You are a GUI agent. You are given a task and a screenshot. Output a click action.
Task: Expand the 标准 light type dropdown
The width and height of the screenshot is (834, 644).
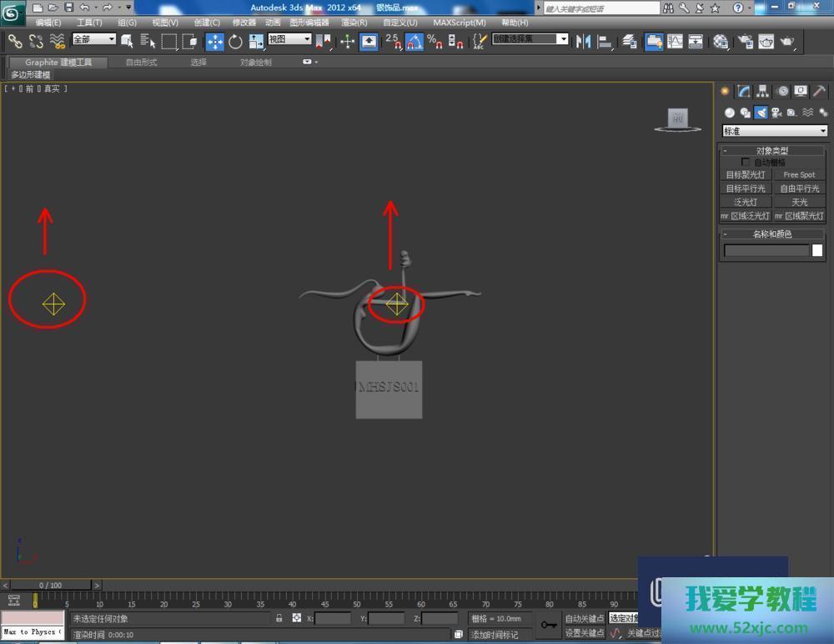[774, 131]
